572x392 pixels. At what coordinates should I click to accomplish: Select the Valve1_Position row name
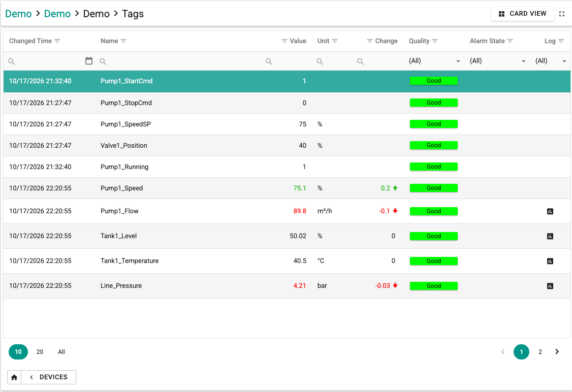click(124, 146)
